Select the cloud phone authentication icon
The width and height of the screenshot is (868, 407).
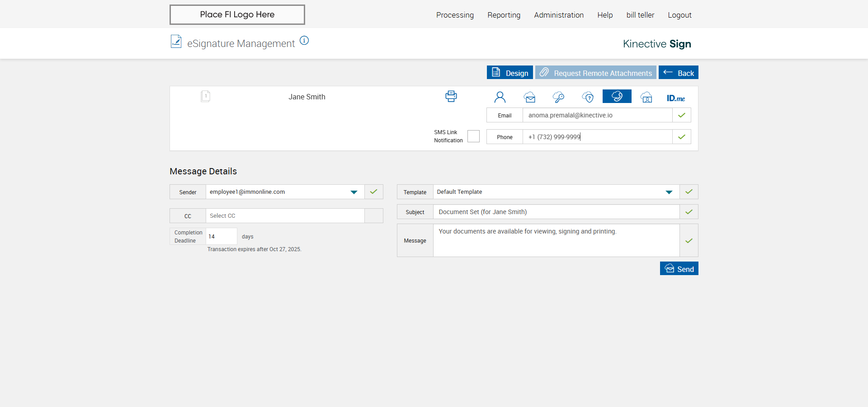coord(617,96)
